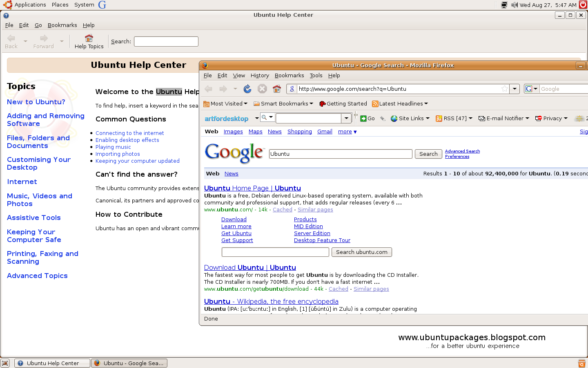The height and width of the screenshot is (368, 588).
Task: Switch to Ubuntu Help Center taskbar button
Action: (52, 363)
